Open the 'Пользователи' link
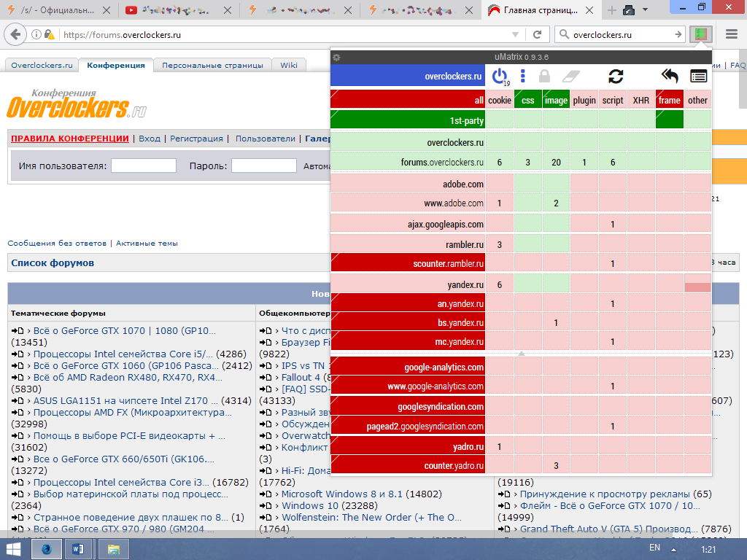The height and width of the screenshot is (560, 747). [266, 139]
